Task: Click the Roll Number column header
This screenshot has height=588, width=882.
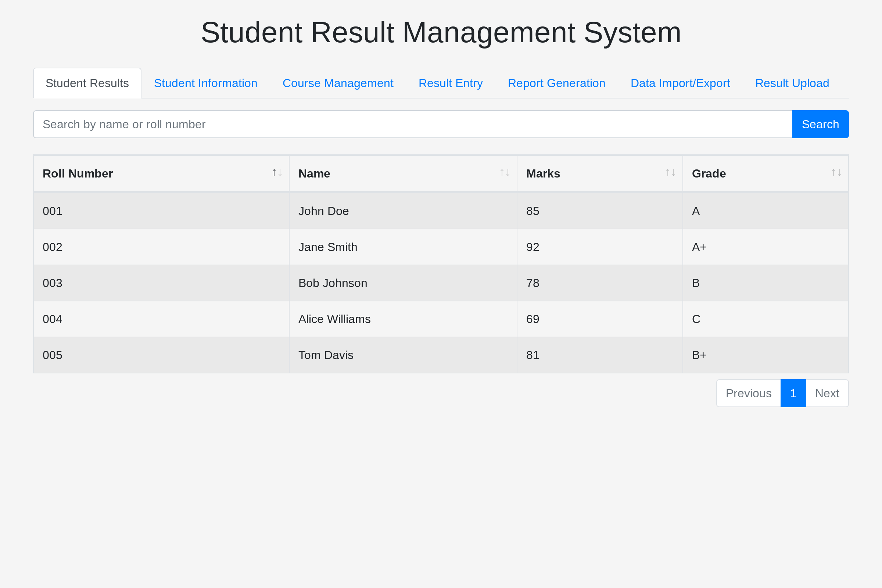Action: (x=78, y=173)
